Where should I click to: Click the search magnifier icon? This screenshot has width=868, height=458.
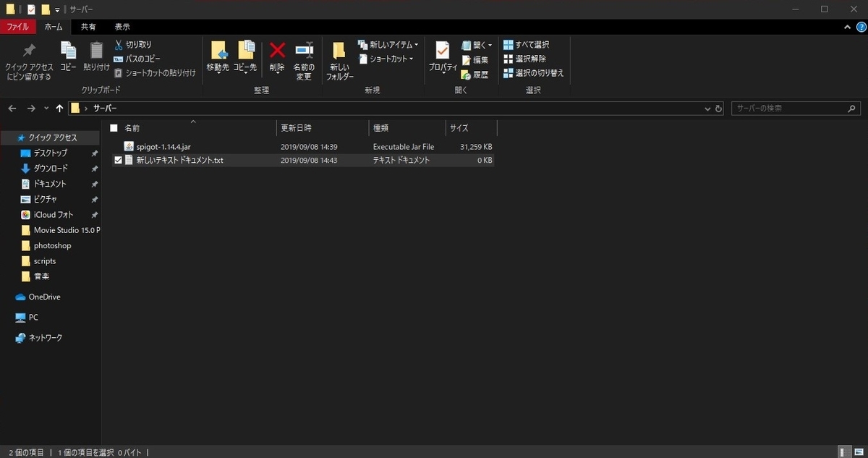coord(852,109)
